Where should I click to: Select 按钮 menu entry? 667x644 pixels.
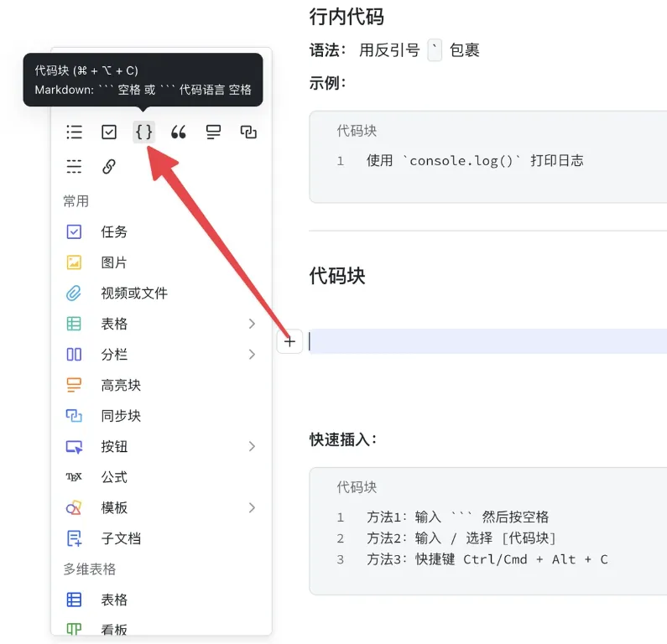click(161, 446)
